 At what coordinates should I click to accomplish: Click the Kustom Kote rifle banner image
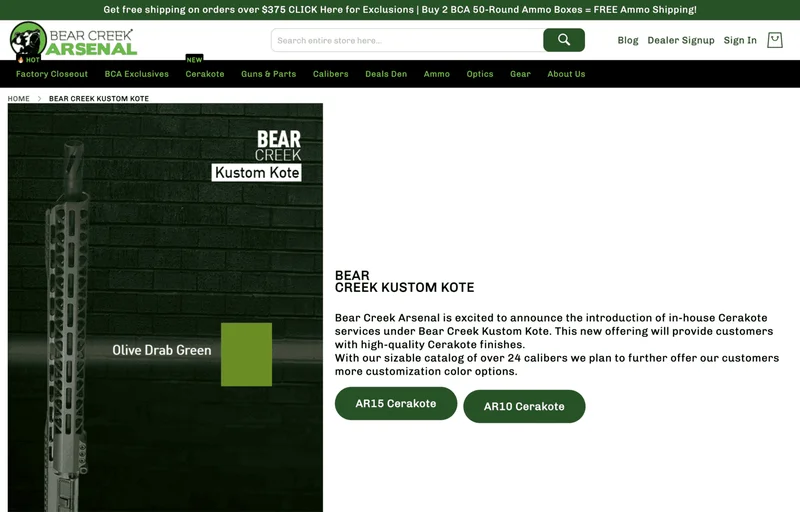click(x=165, y=308)
